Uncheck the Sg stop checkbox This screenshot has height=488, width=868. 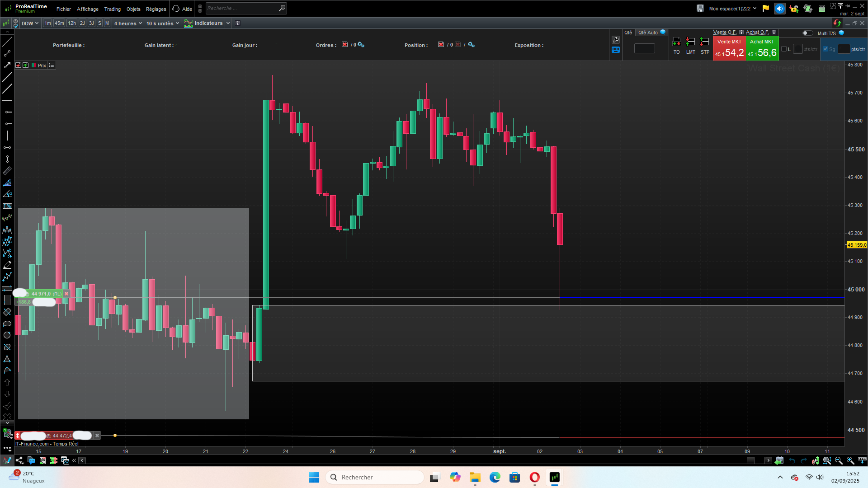pyautogui.click(x=826, y=49)
